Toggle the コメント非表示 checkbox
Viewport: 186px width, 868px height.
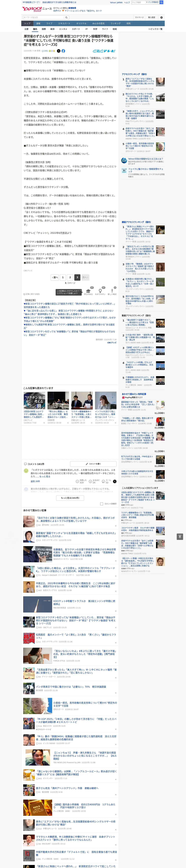102,504
